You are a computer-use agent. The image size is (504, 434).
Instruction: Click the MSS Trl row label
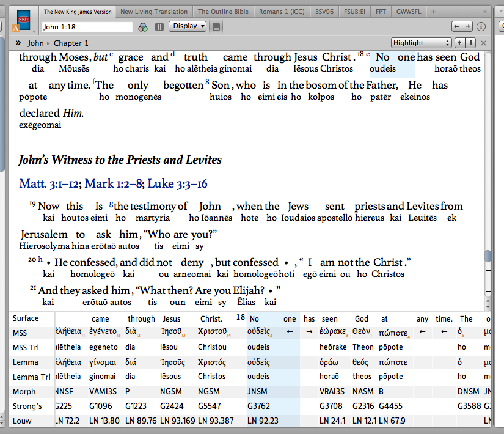click(x=26, y=347)
